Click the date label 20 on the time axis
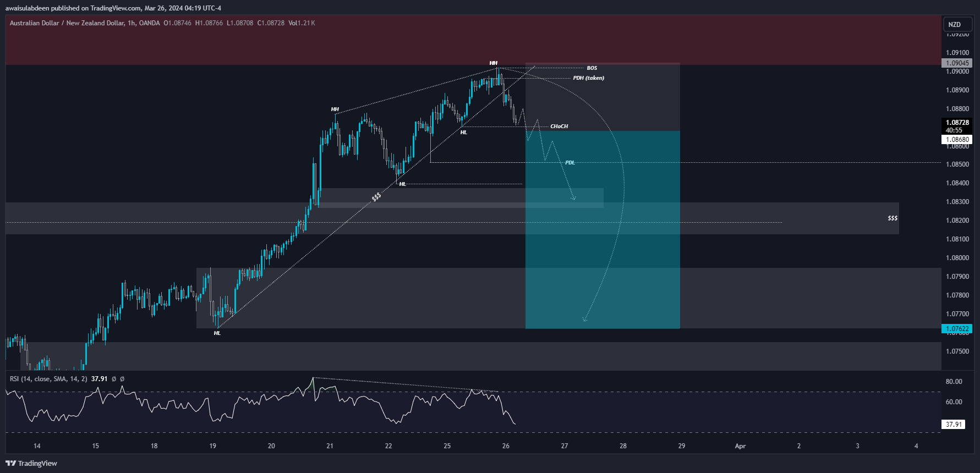Screen dimensions: 980x473 coord(271,446)
